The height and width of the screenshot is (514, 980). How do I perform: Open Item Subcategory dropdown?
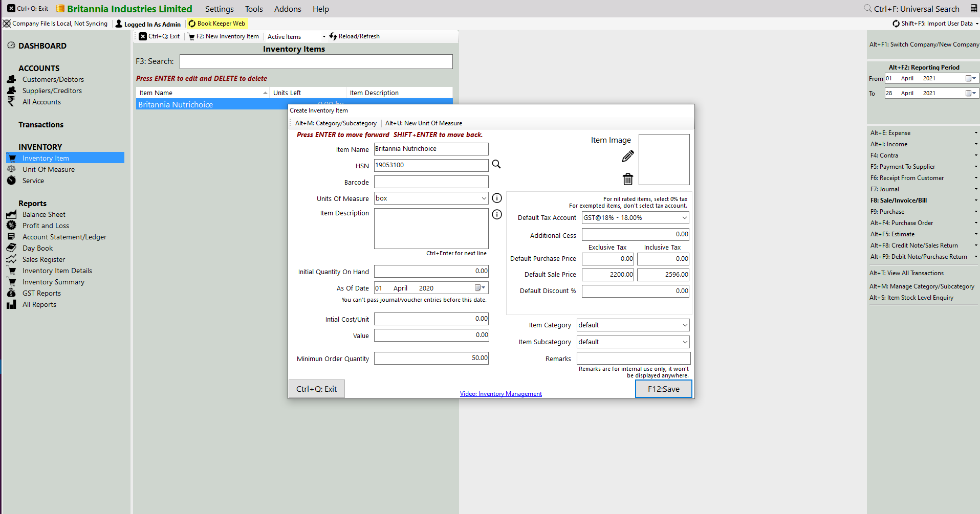[x=685, y=342]
